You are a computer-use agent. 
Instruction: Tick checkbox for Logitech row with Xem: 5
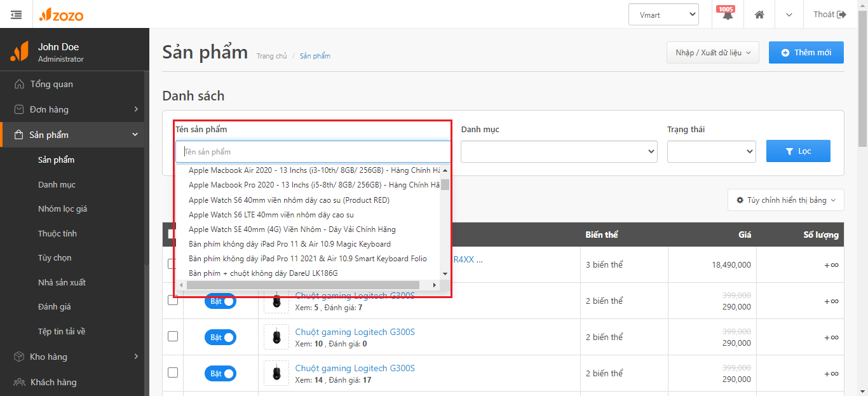pos(173,300)
